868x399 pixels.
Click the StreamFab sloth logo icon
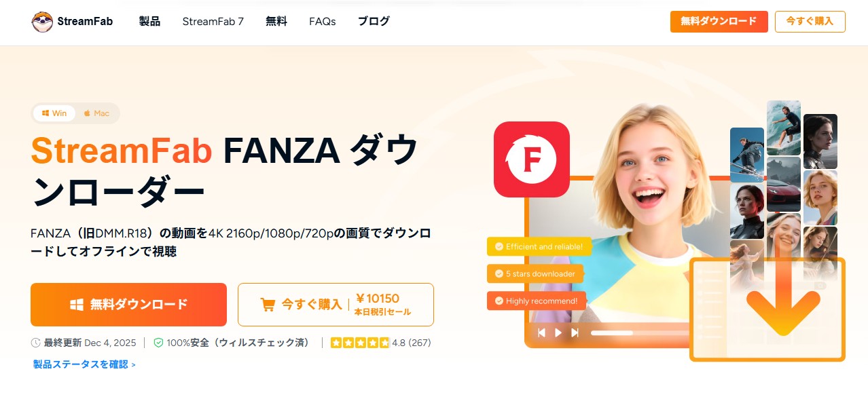coord(42,22)
